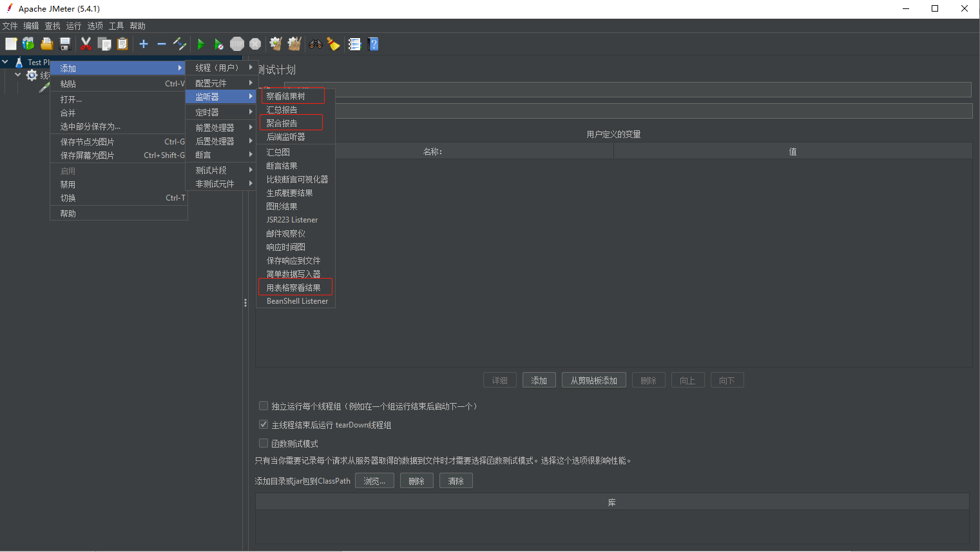Select 响应时间图 listener
This screenshot has width=980, height=552.
[296, 247]
